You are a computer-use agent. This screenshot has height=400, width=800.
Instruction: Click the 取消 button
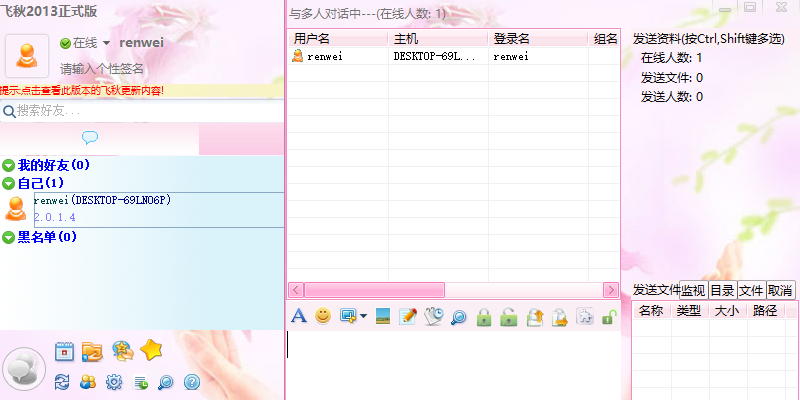pos(781,290)
